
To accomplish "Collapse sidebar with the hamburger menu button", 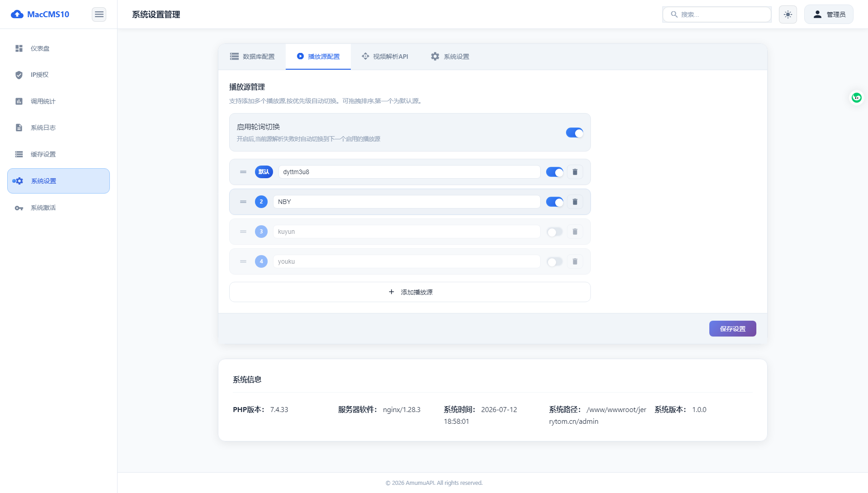I will (x=99, y=14).
